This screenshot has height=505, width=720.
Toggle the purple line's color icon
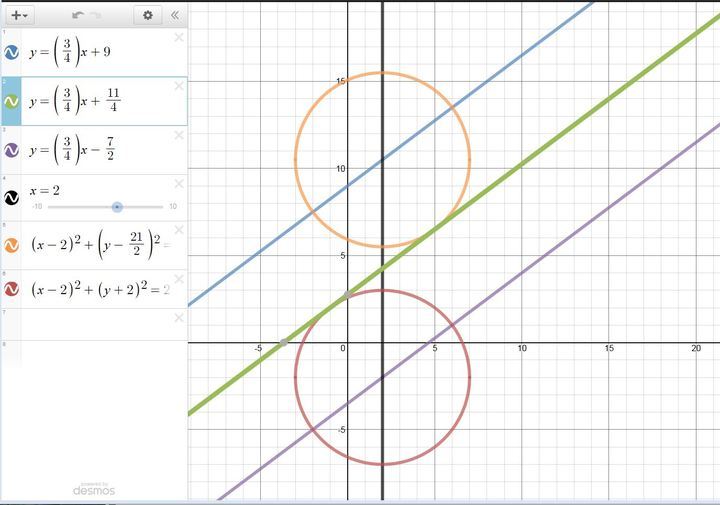(x=12, y=150)
